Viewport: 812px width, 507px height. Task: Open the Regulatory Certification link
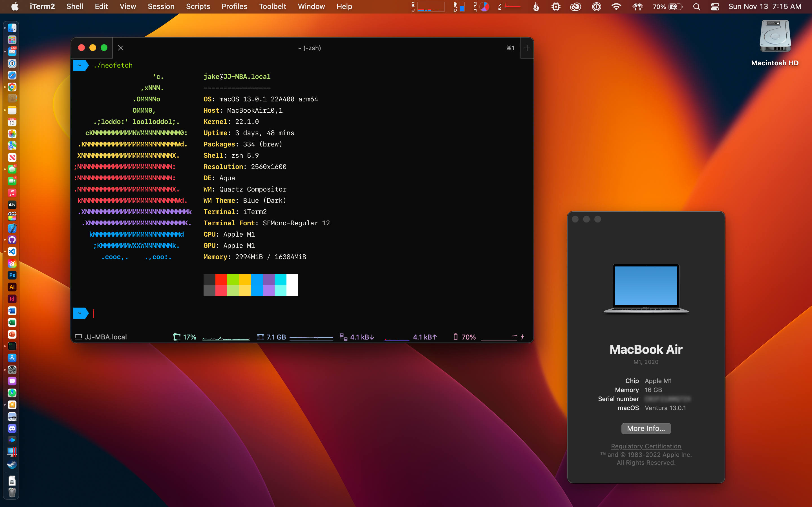(646, 446)
